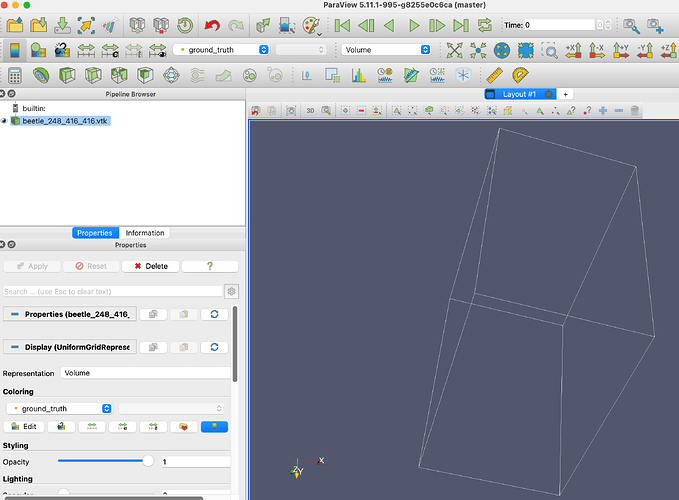This screenshot has width=679, height=500.
Task: Click the Save Data download icon
Action: coord(62,25)
